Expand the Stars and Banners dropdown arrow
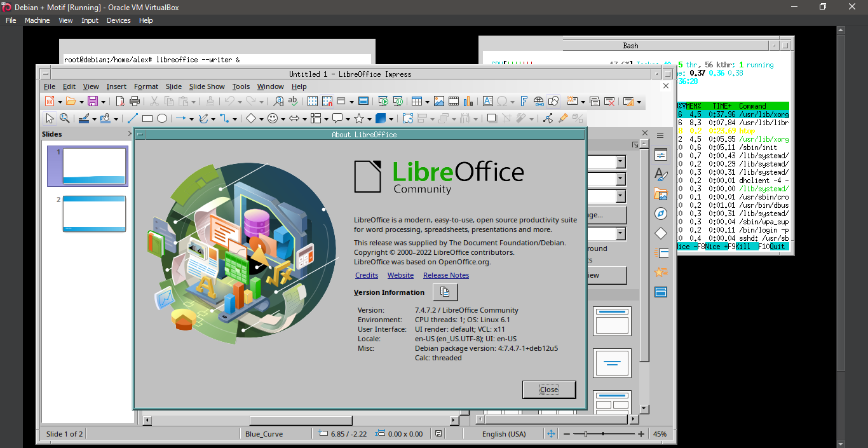The image size is (868, 448). (369, 119)
